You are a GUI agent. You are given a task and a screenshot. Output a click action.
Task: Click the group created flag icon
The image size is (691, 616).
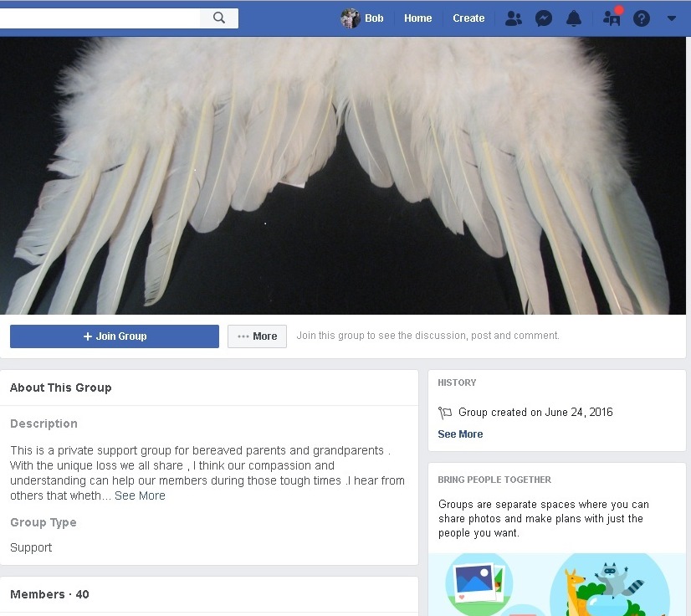coord(445,413)
